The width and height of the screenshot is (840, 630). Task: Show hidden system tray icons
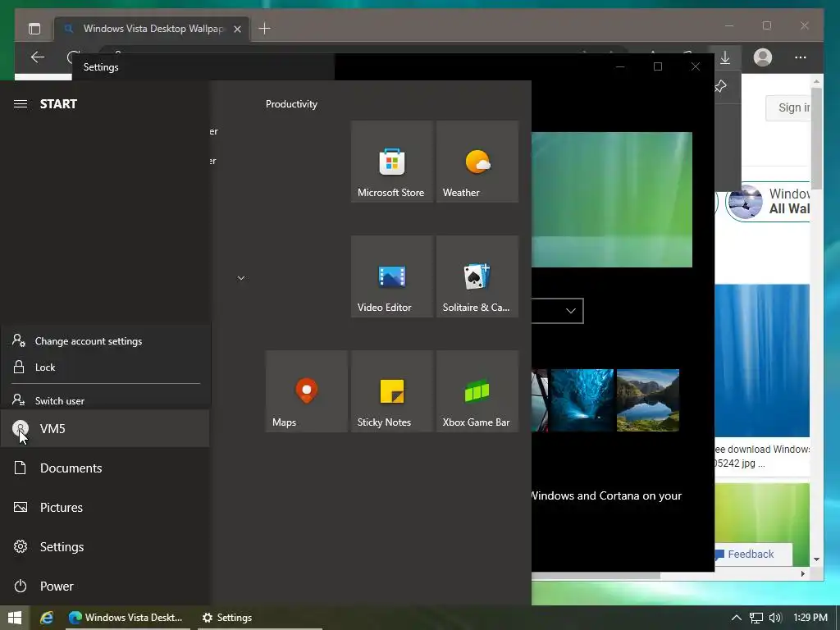coord(737,618)
